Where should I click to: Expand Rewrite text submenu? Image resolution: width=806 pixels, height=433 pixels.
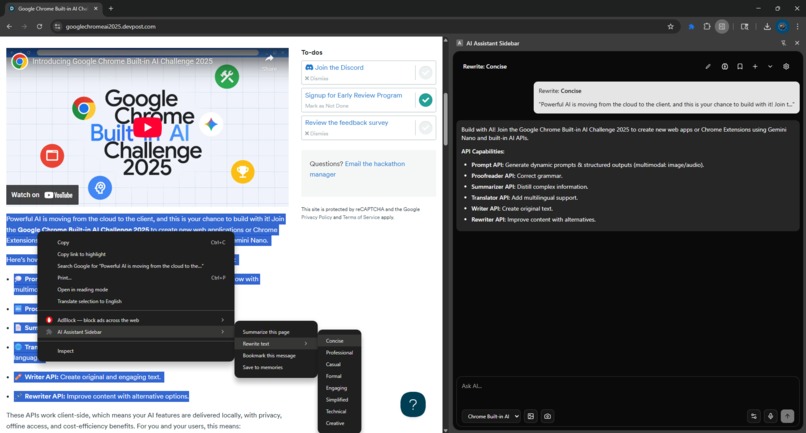coord(276,344)
